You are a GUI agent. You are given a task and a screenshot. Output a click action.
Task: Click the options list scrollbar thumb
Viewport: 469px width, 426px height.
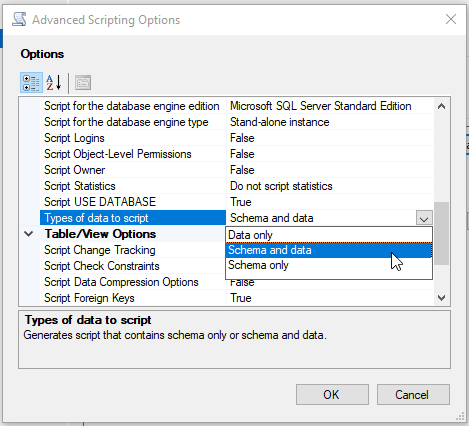pyautogui.click(x=442, y=233)
